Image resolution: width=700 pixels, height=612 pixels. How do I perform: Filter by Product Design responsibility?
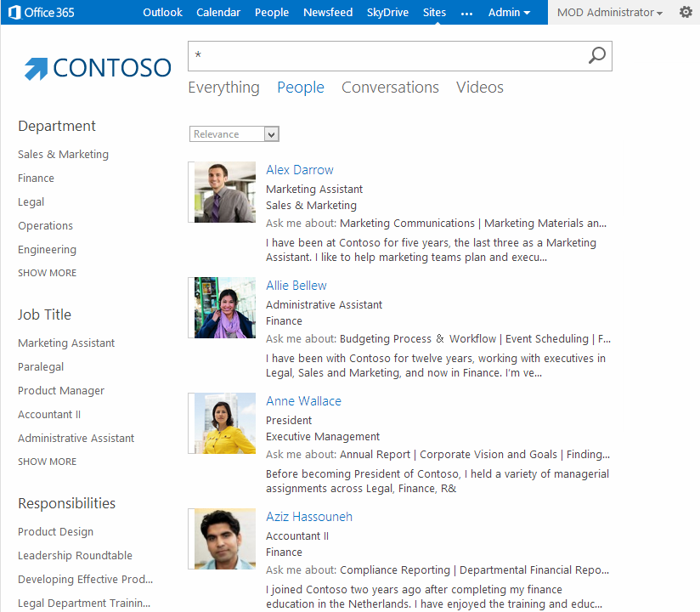(55, 531)
